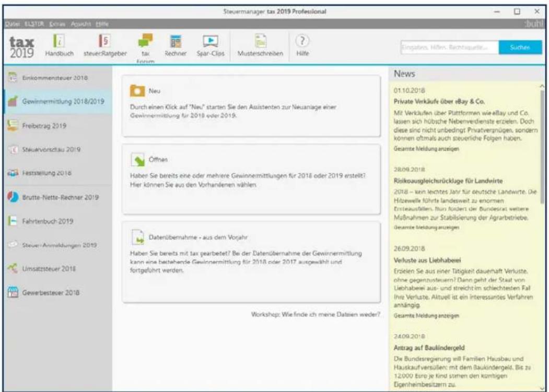Click 'Datenübernahme - aus dem Vorjahr' title
This screenshot has width=549, height=392.
tap(198, 237)
